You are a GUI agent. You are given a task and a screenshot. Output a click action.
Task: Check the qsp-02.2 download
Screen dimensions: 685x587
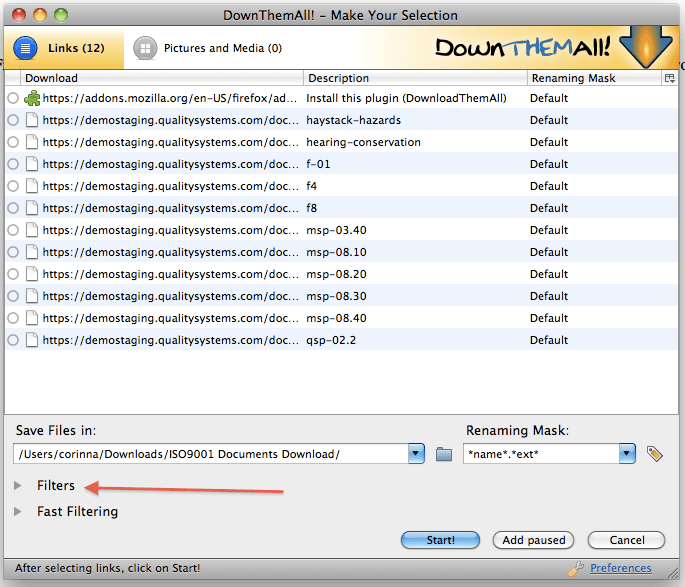point(13,340)
